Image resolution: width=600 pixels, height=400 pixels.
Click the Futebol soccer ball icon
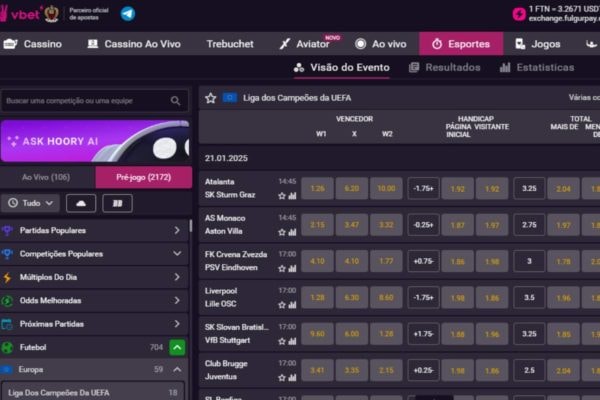(7, 348)
